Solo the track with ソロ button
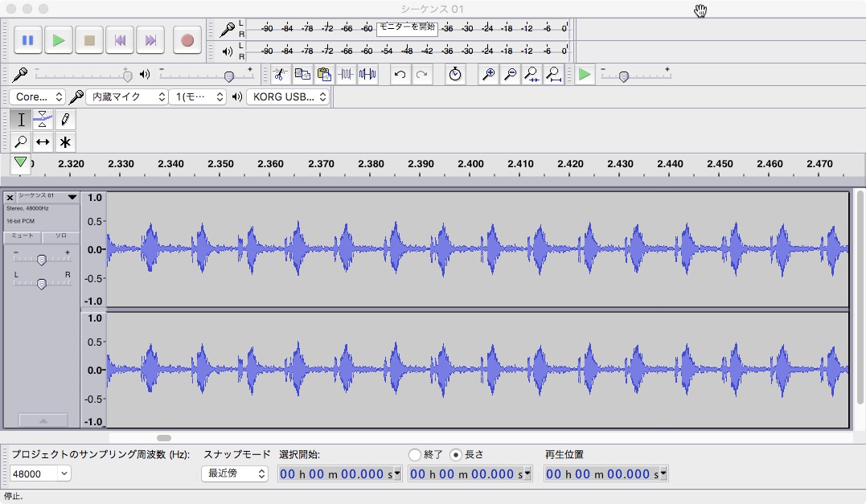The image size is (866, 504). point(61,236)
